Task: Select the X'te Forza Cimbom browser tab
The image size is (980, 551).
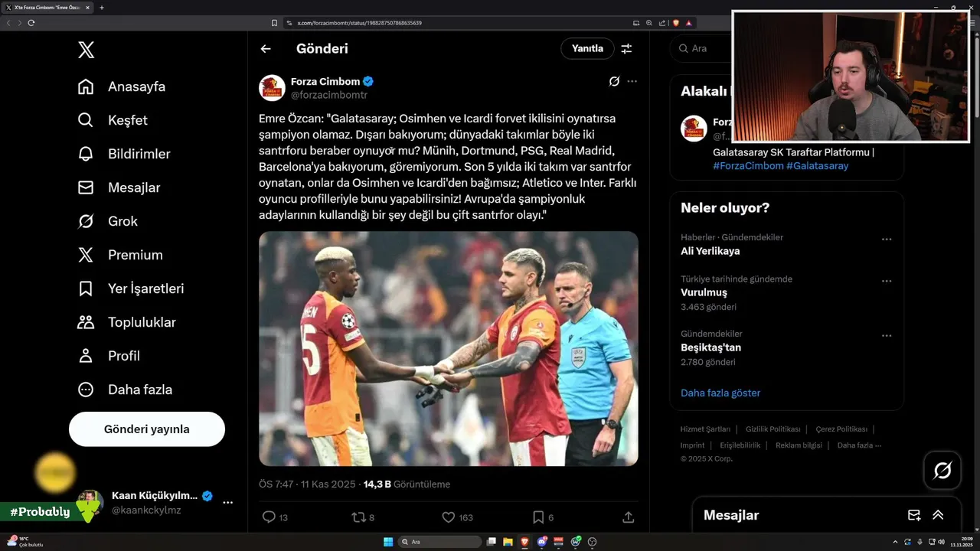Action: point(49,8)
